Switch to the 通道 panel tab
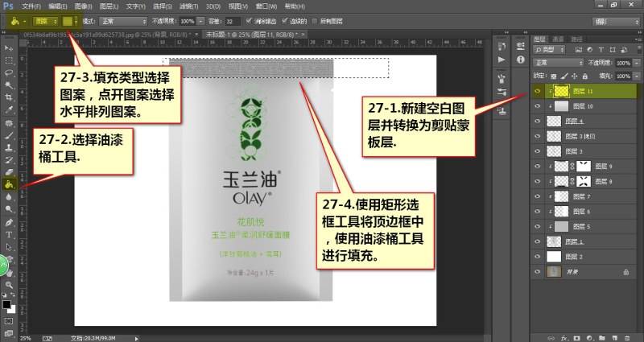Image resolution: width=644 pixels, height=342 pixels. pos(558,39)
